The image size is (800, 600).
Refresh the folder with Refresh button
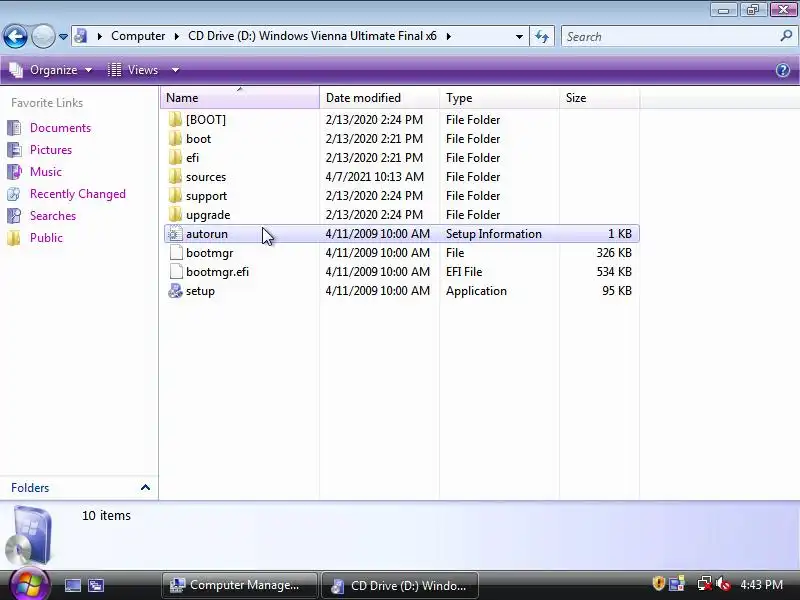(x=542, y=37)
